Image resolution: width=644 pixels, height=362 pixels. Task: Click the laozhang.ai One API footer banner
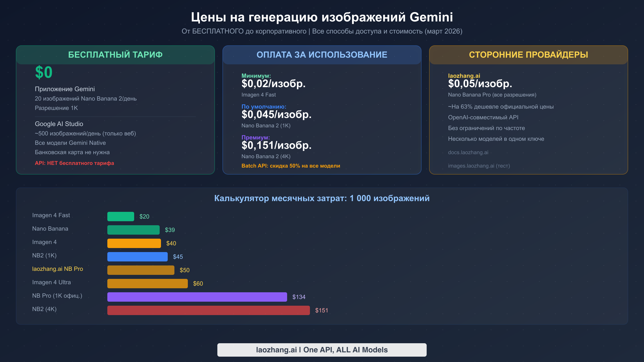pos(322,350)
